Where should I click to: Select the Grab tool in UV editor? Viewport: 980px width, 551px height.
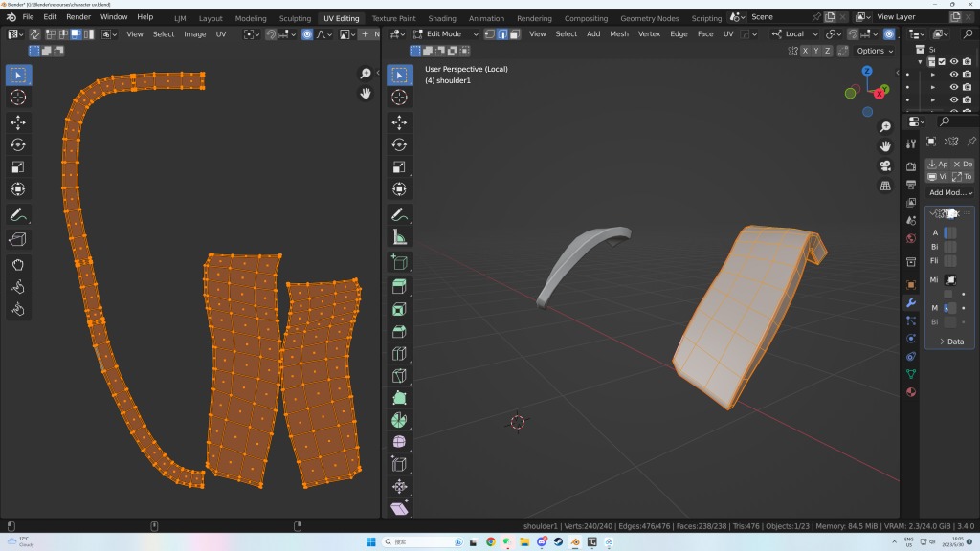[18, 265]
